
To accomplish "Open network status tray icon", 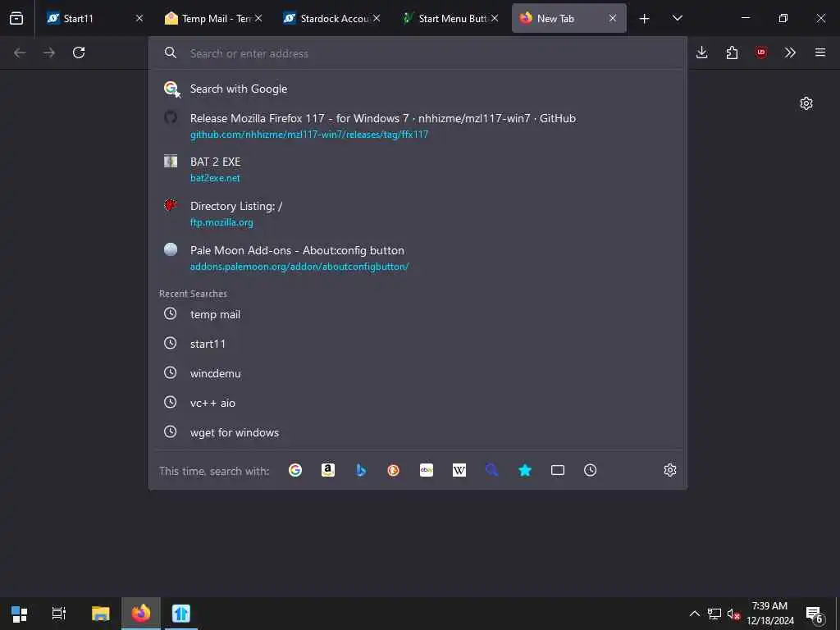I will 714,614.
